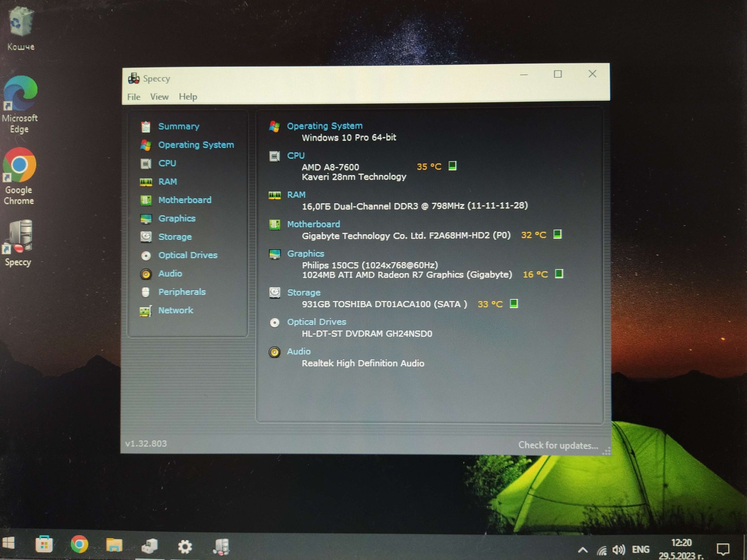Click the CPU heading link in summary

click(296, 156)
